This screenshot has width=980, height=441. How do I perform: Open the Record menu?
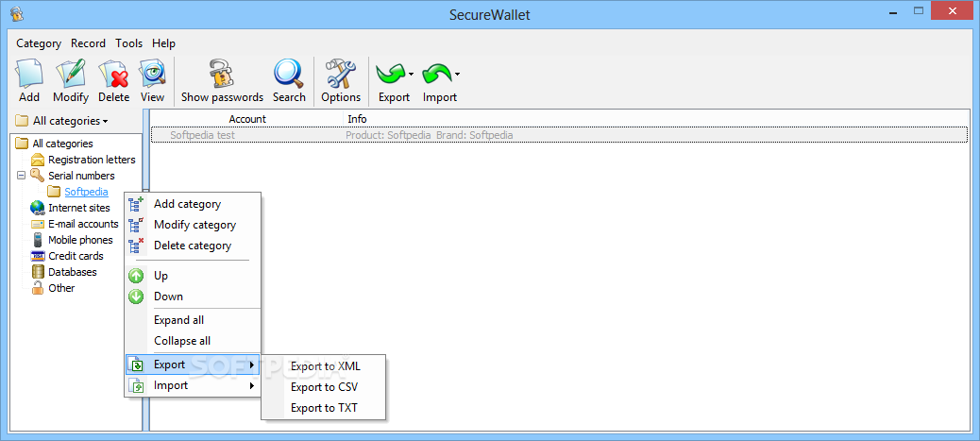(x=88, y=43)
